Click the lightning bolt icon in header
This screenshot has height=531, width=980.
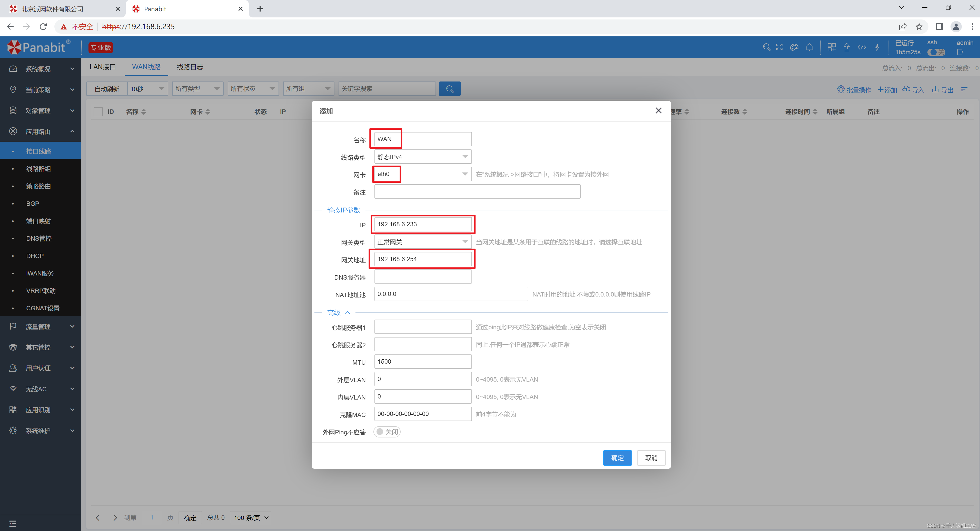click(x=877, y=47)
